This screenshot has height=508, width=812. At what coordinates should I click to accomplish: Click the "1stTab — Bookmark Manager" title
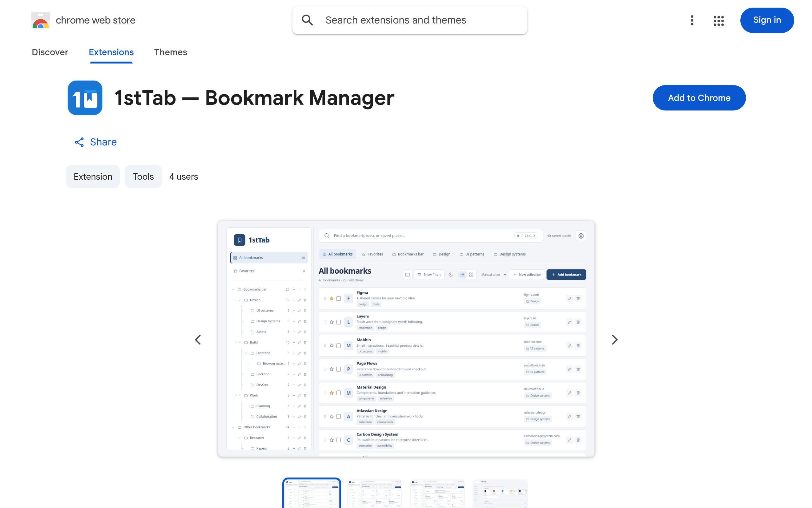254,98
